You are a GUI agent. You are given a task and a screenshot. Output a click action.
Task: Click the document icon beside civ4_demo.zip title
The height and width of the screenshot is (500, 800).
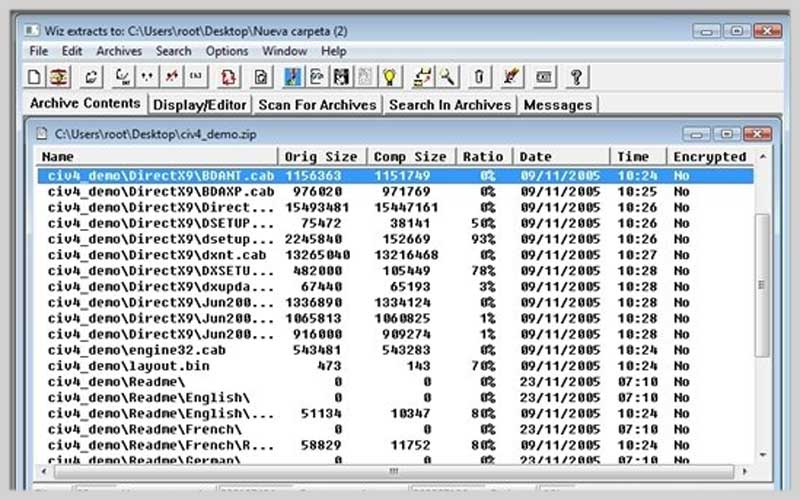(41, 134)
